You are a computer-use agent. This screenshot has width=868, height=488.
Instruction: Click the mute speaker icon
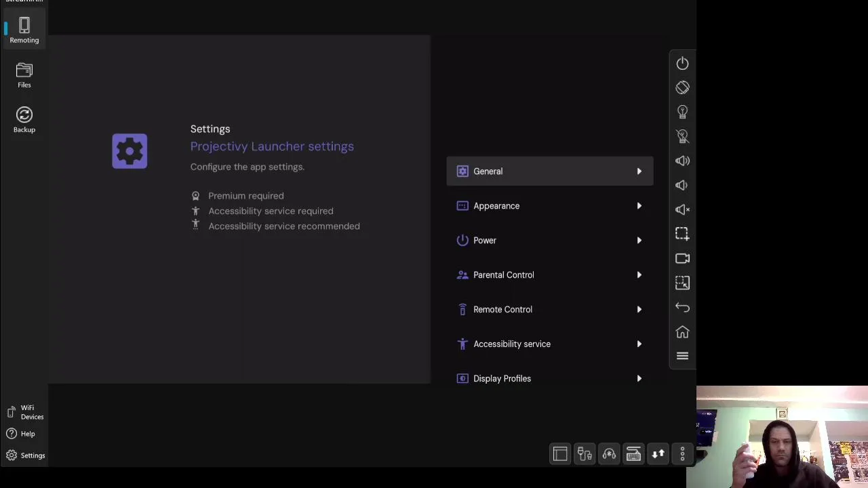[x=682, y=209]
